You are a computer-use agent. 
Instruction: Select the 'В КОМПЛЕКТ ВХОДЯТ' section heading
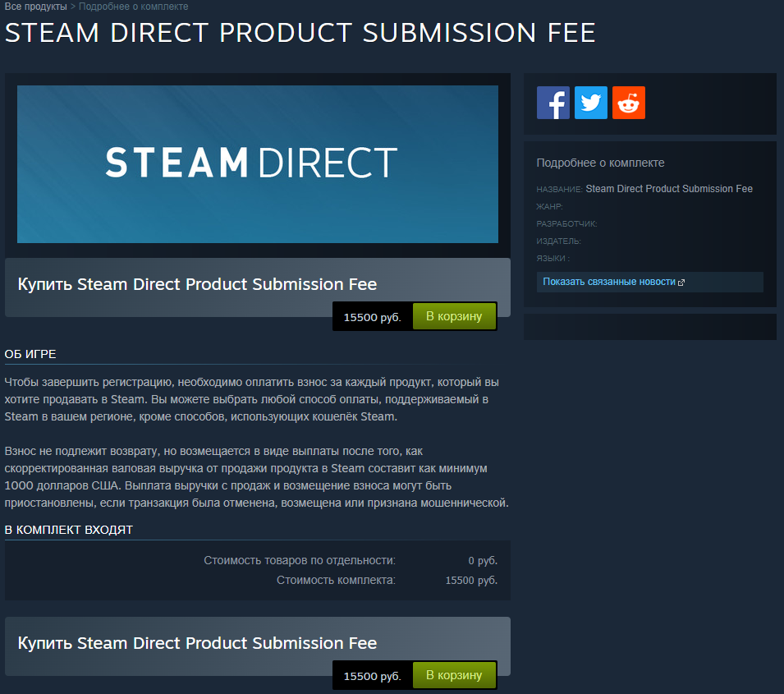click(x=69, y=530)
